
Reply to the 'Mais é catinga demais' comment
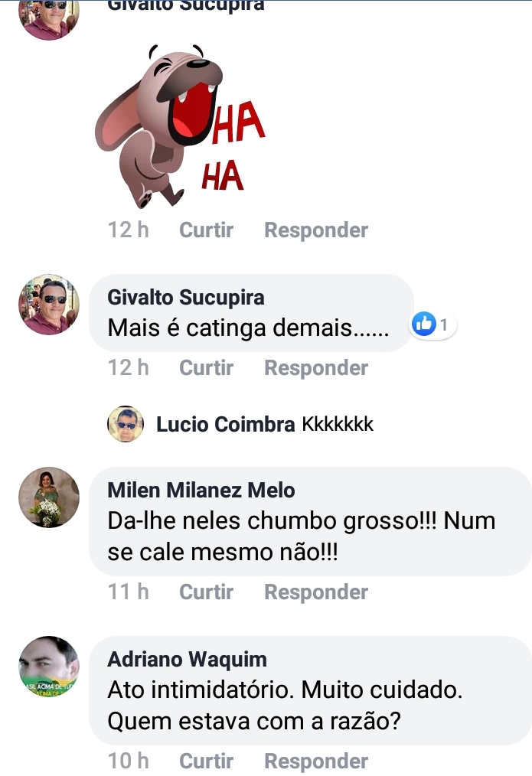point(316,367)
